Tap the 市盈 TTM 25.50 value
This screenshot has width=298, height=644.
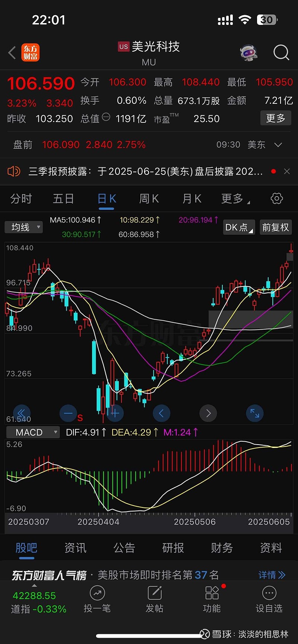click(206, 119)
